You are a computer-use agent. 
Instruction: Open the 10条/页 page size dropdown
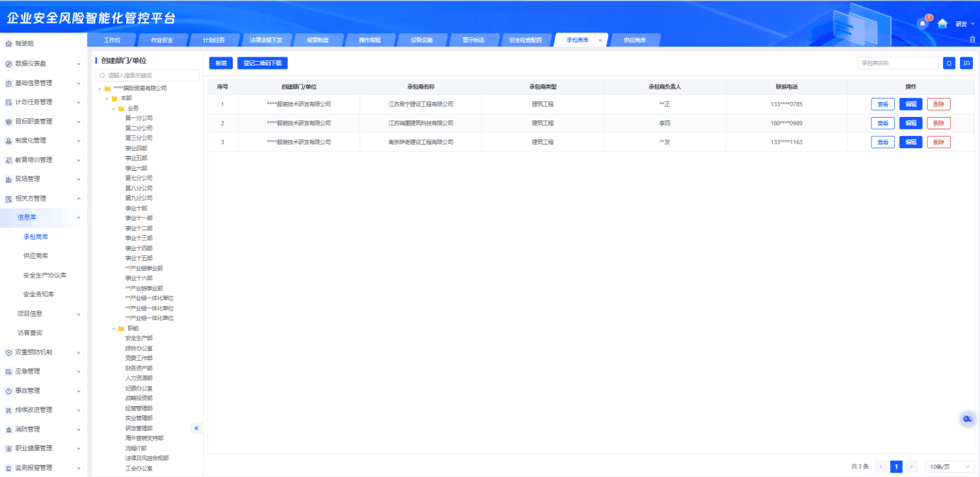click(950, 466)
